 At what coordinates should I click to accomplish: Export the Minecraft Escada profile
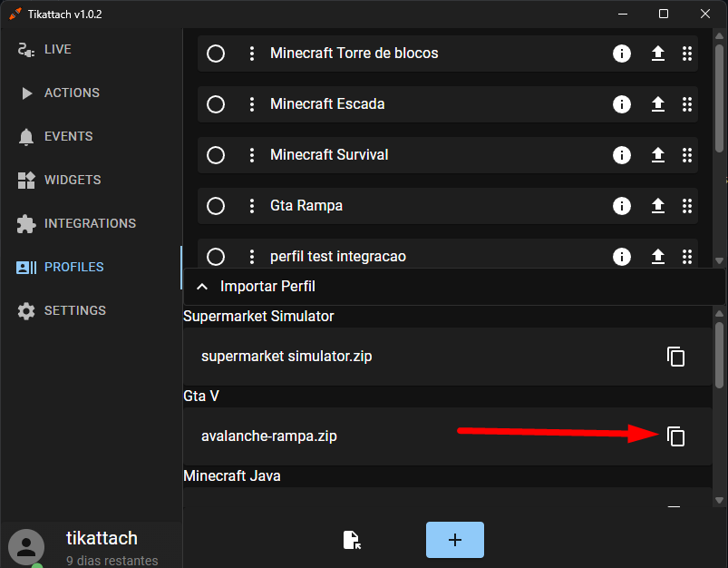coord(658,104)
